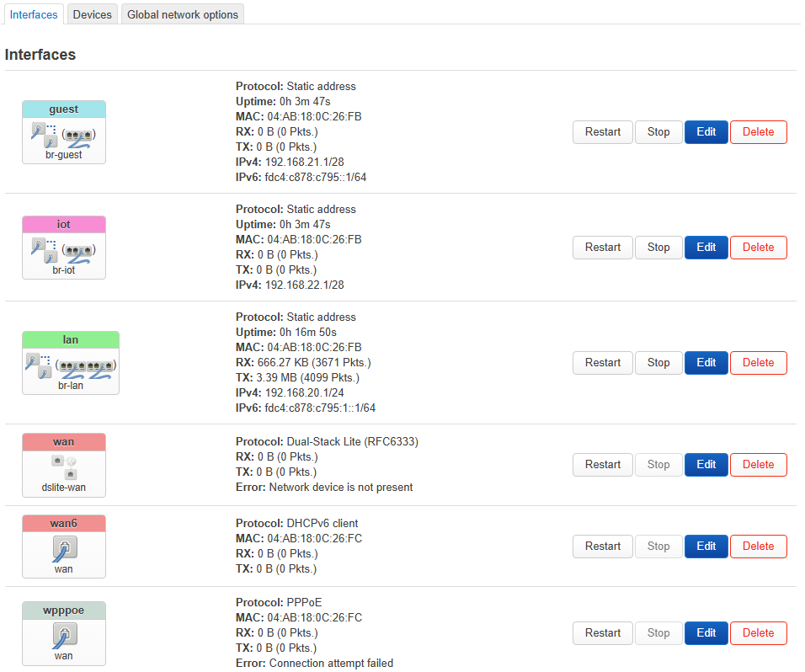Restart the lan interface

point(603,363)
